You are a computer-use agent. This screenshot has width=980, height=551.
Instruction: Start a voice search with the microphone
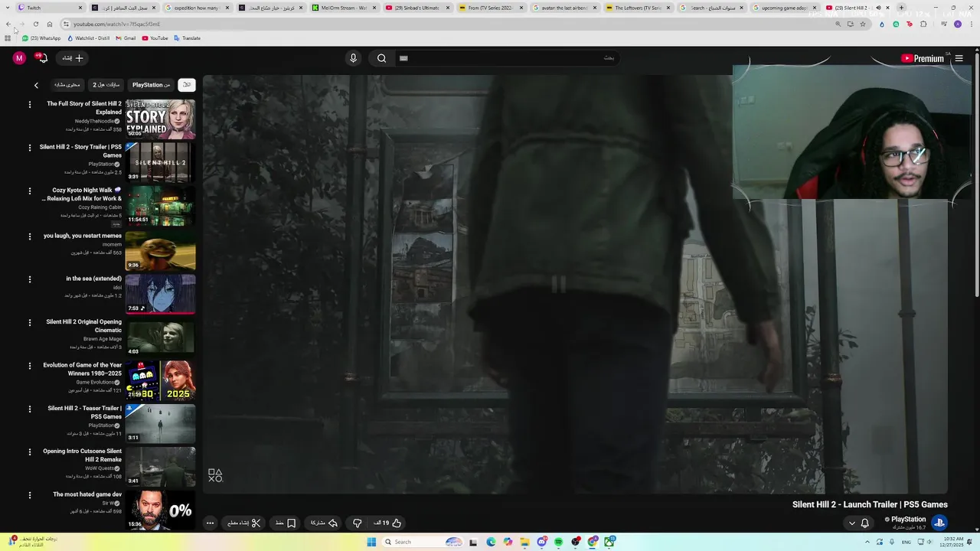coord(353,58)
